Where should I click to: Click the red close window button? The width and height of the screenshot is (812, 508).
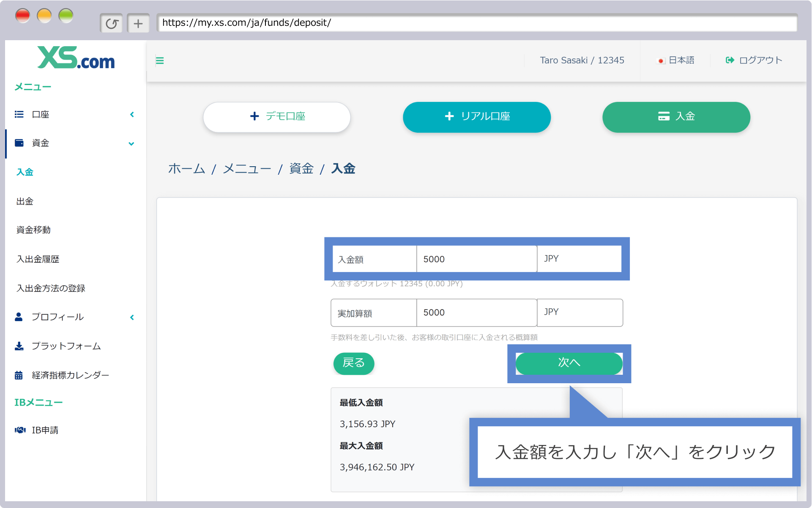click(x=22, y=16)
